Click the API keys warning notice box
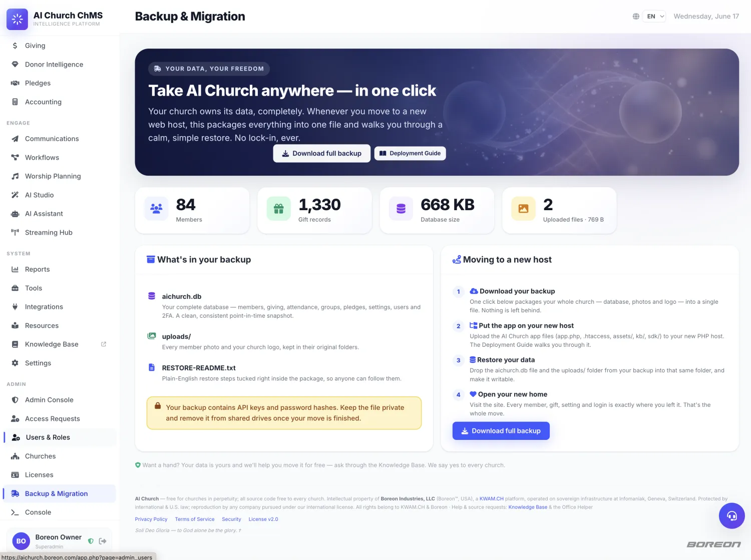This screenshot has width=751, height=560. click(284, 413)
